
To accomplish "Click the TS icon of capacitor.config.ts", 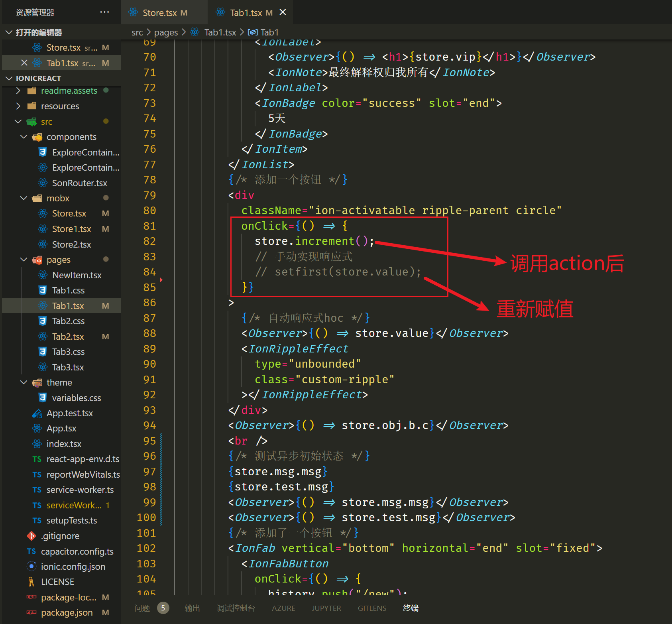I will coord(31,551).
